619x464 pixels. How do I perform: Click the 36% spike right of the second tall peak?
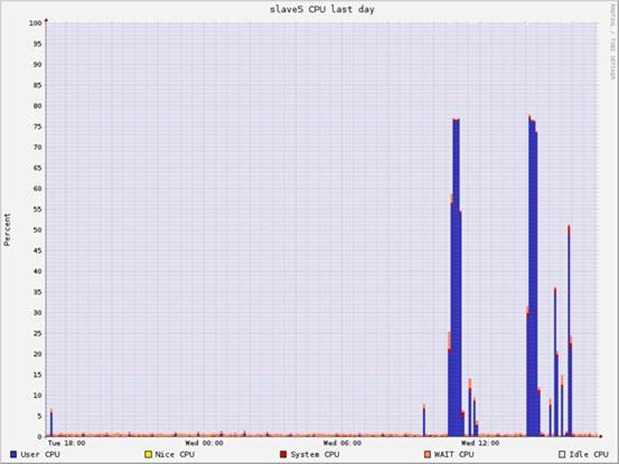(x=555, y=361)
